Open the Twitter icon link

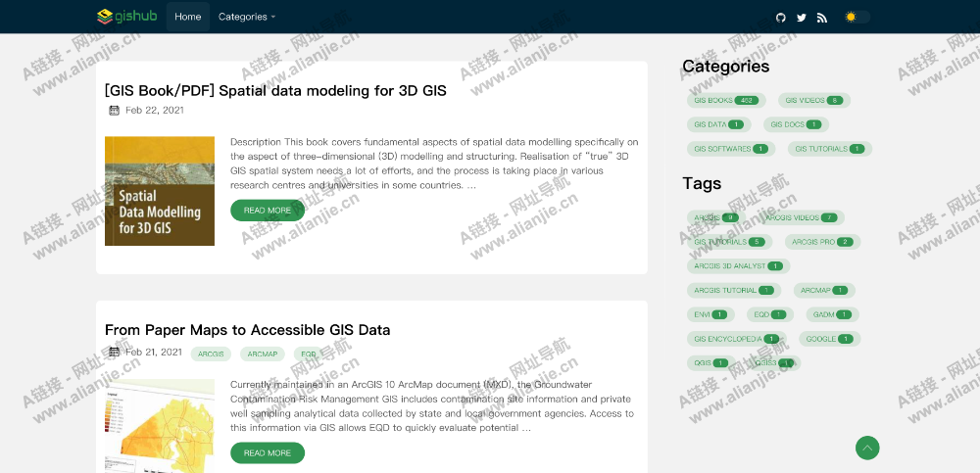[x=802, y=18]
